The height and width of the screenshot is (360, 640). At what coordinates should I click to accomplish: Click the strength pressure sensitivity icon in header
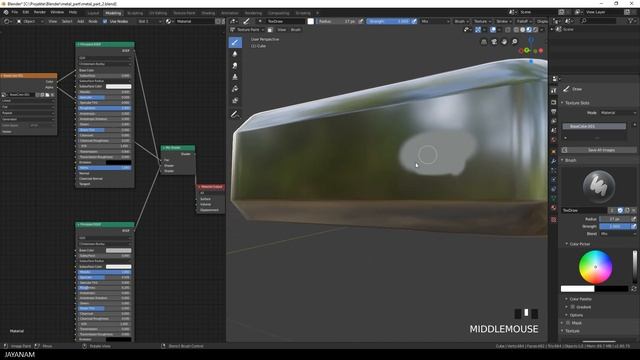(x=414, y=21)
